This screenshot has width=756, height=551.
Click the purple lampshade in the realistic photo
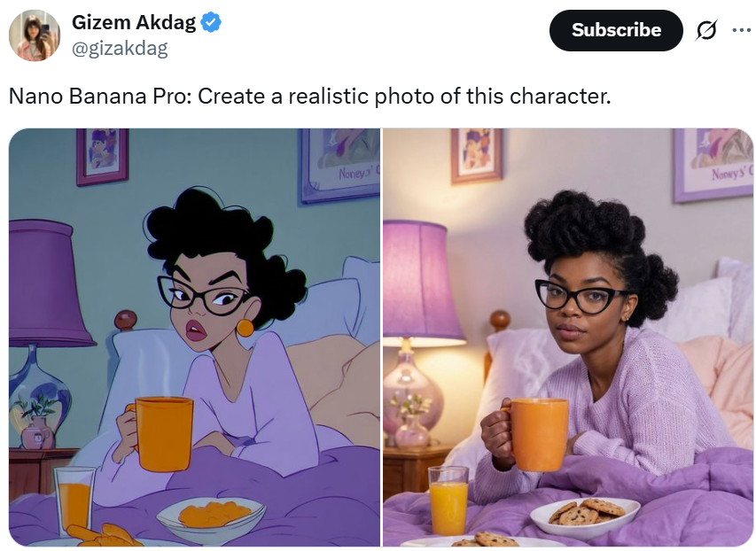[x=421, y=281]
